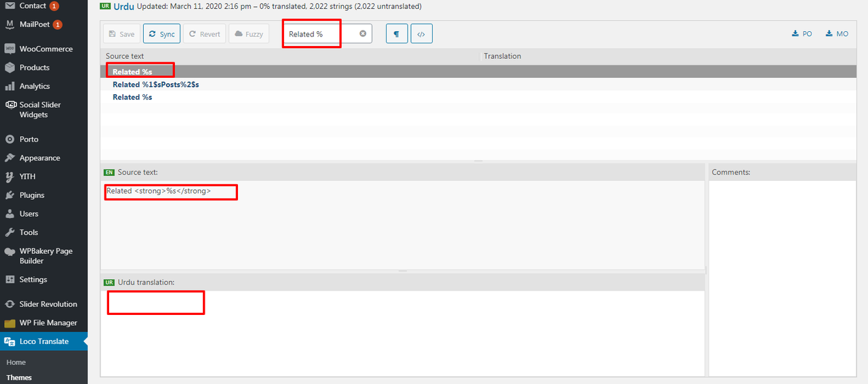
Task: Click the divider handle below the strings list
Action: point(479,161)
